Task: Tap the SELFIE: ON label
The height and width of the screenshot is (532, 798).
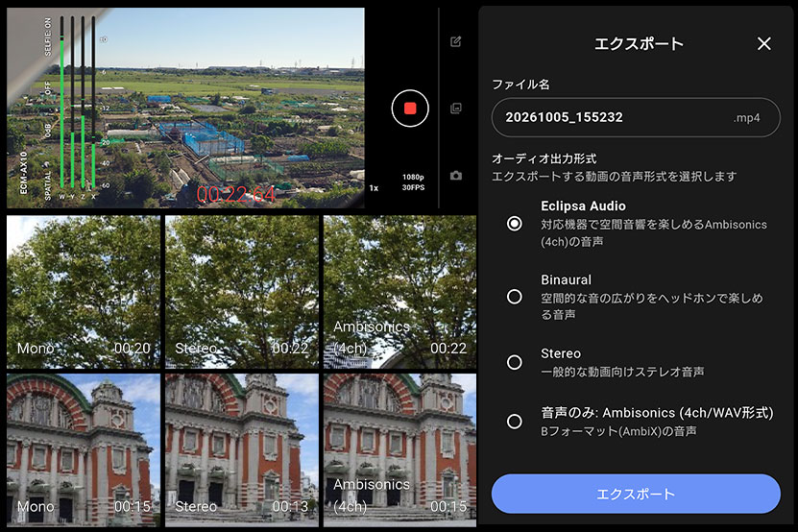Action: click(48, 36)
